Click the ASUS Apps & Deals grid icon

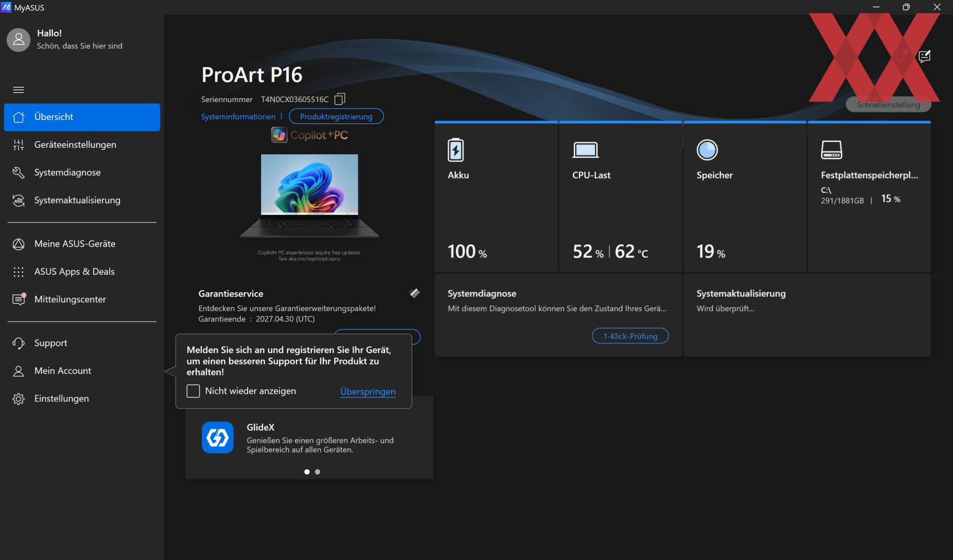(18, 272)
